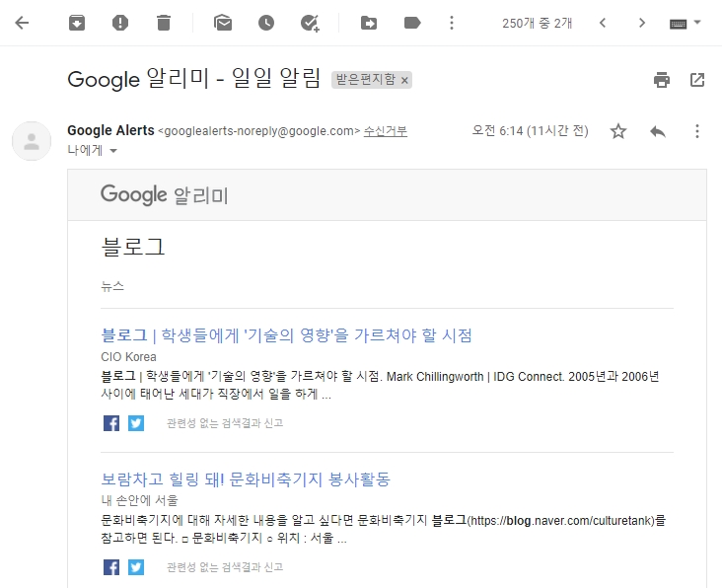
Task: Click the 오전 6:14 timestamp
Action: click(530, 131)
